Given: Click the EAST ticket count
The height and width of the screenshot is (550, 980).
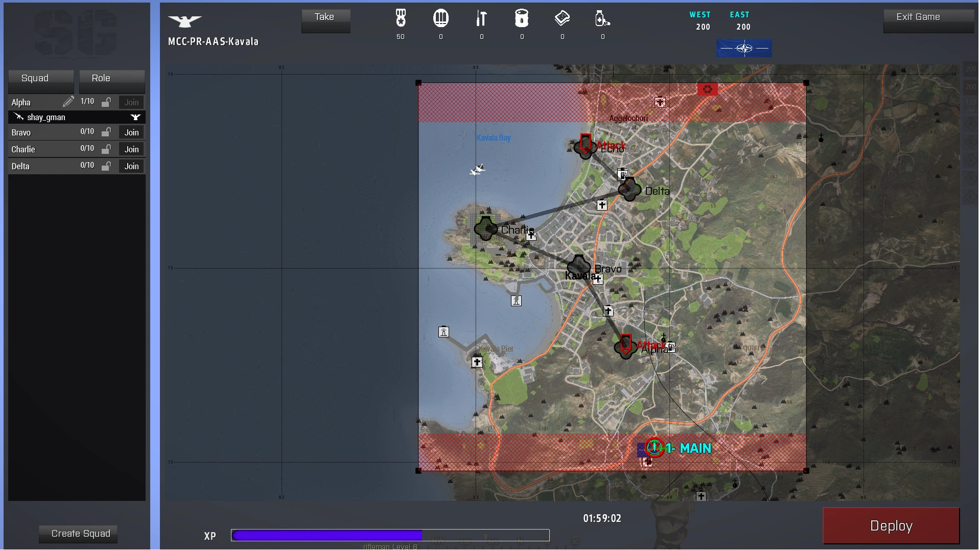Looking at the screenshot, I should (x=743, y=27).
